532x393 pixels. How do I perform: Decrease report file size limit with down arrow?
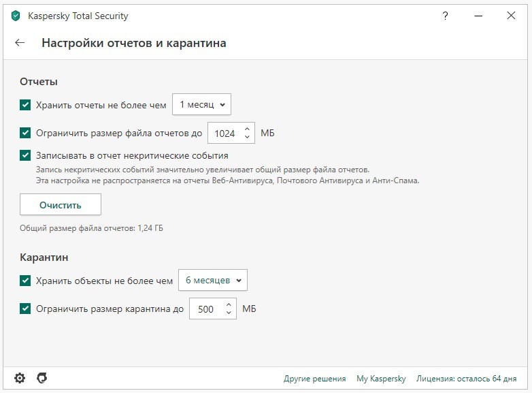(x=247, y=138)
